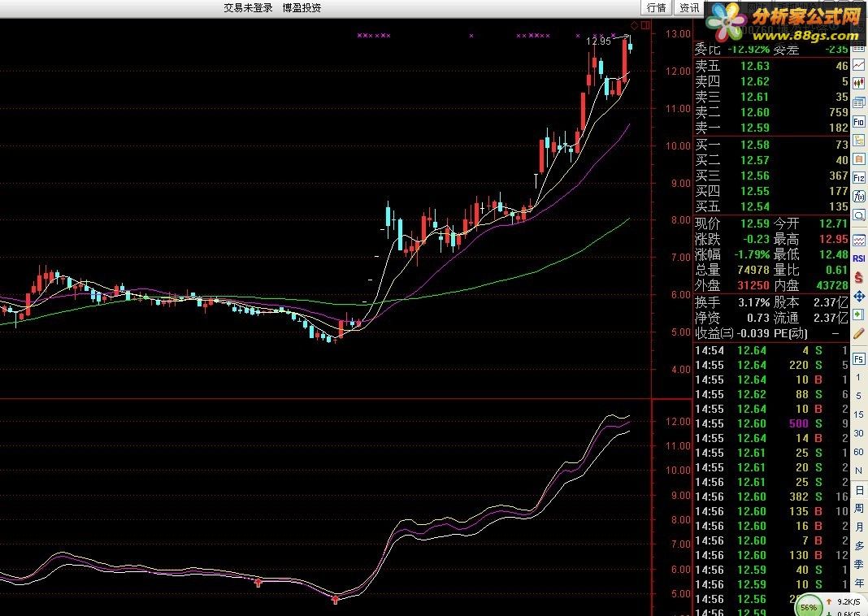Image resolution: width=868 pixels, height=616 pixels.
Task: Click the first red arrow buy signal
Action: (x=258, y=582)
